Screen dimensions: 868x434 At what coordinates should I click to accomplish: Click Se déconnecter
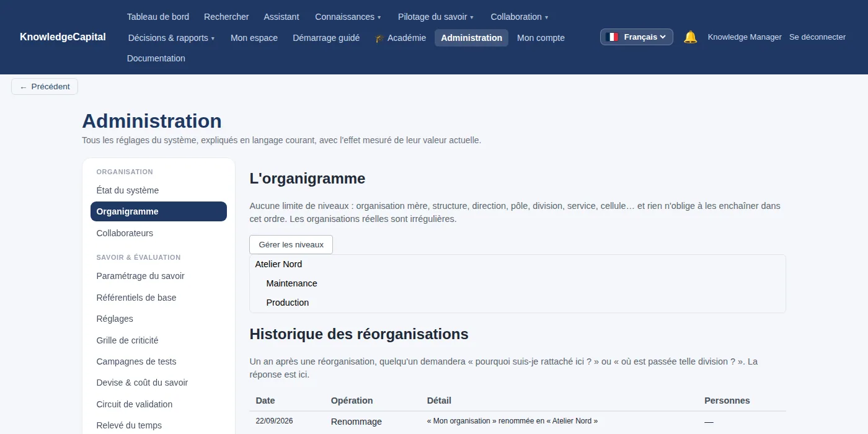[817, 37]
